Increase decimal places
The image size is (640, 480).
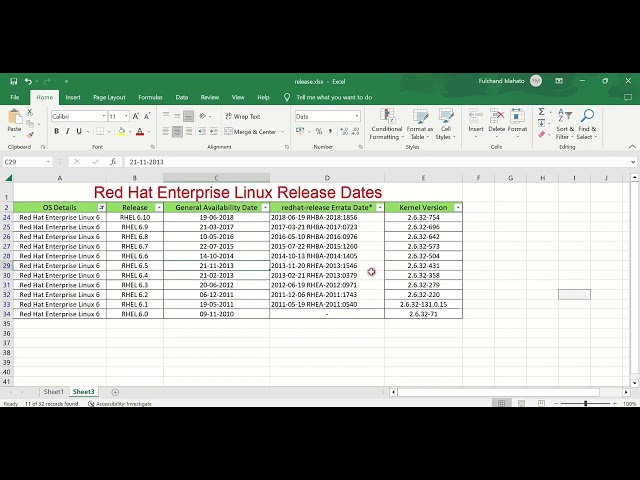[344, 131]
